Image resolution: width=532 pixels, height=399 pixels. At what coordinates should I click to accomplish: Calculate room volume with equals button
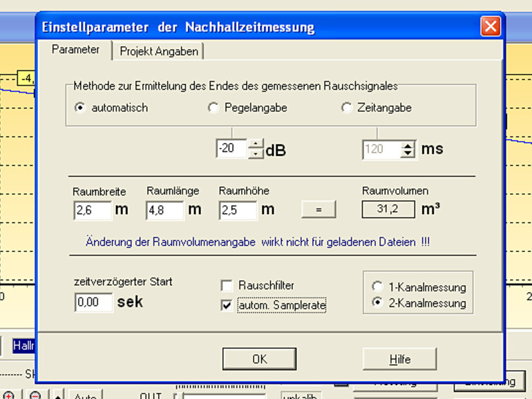coord(319,209)
